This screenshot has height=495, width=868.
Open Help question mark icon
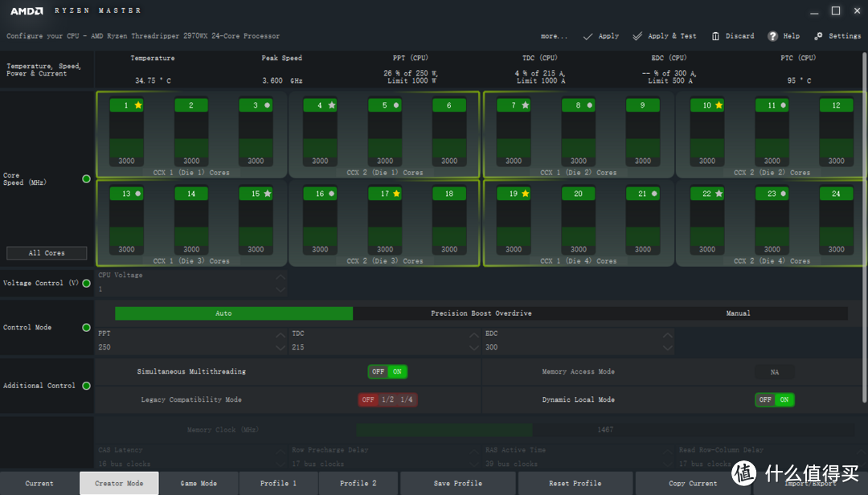pyautogui.click(x=773, y=36)
